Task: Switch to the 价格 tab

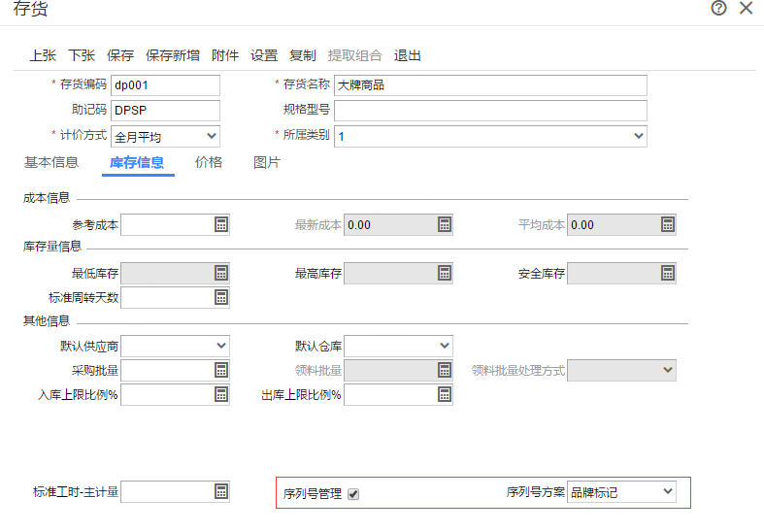Action: pyautogui.click(x=209, y=163)
